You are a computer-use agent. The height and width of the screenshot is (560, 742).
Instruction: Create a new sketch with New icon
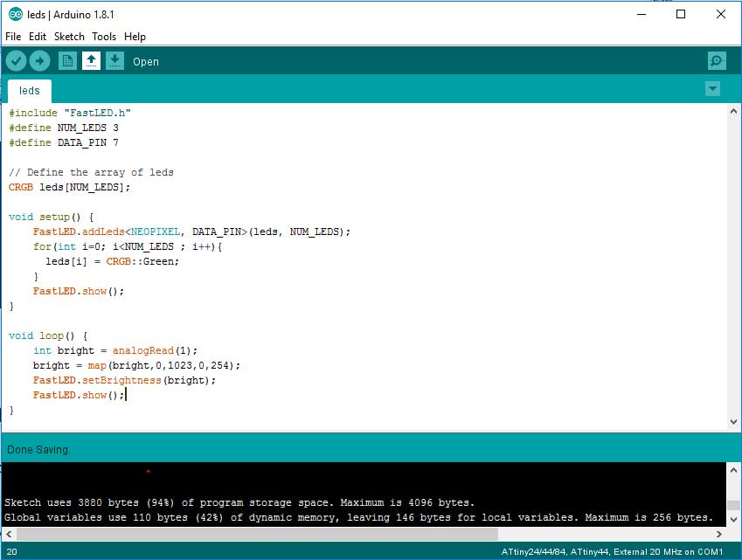[67, 61]
